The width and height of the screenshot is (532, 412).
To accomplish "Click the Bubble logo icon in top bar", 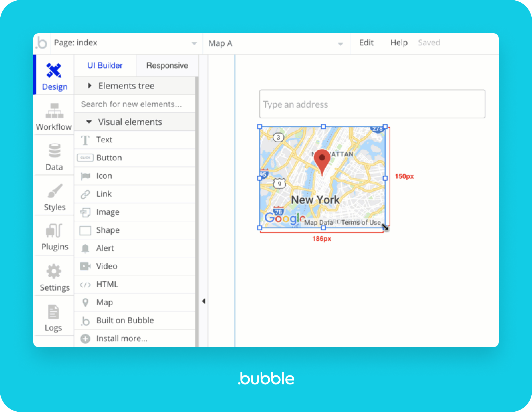I will click(42, 43).
